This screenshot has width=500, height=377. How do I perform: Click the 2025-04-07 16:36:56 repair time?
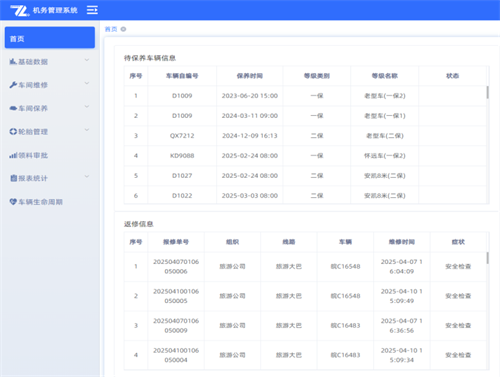tap(402, 326)
